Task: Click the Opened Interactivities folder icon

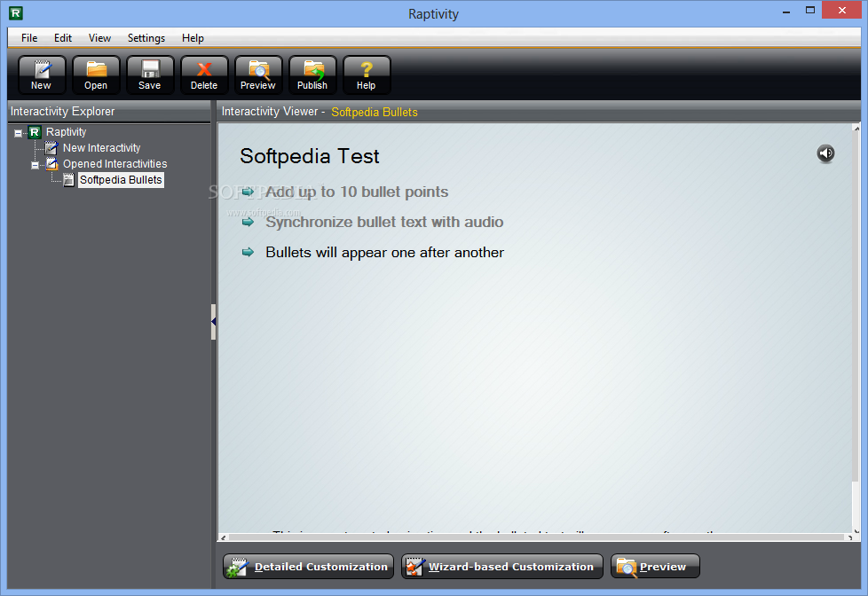Action: (x=51, y=164)
